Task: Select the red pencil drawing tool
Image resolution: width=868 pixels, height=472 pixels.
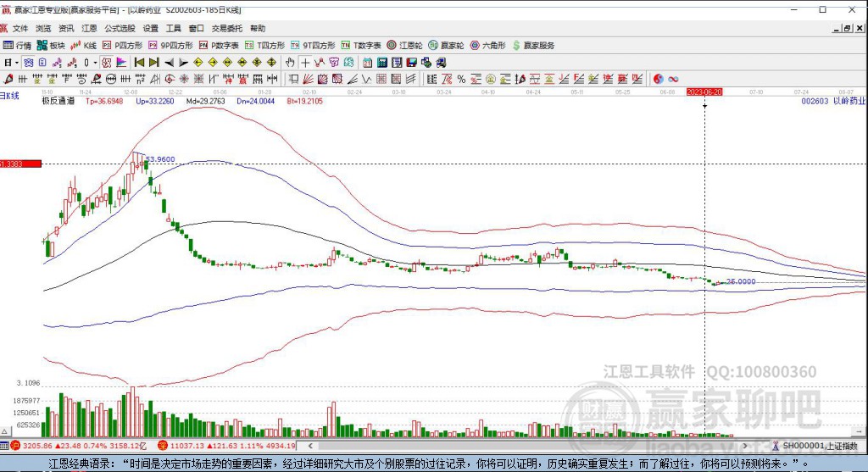Action: pos(8,79)
